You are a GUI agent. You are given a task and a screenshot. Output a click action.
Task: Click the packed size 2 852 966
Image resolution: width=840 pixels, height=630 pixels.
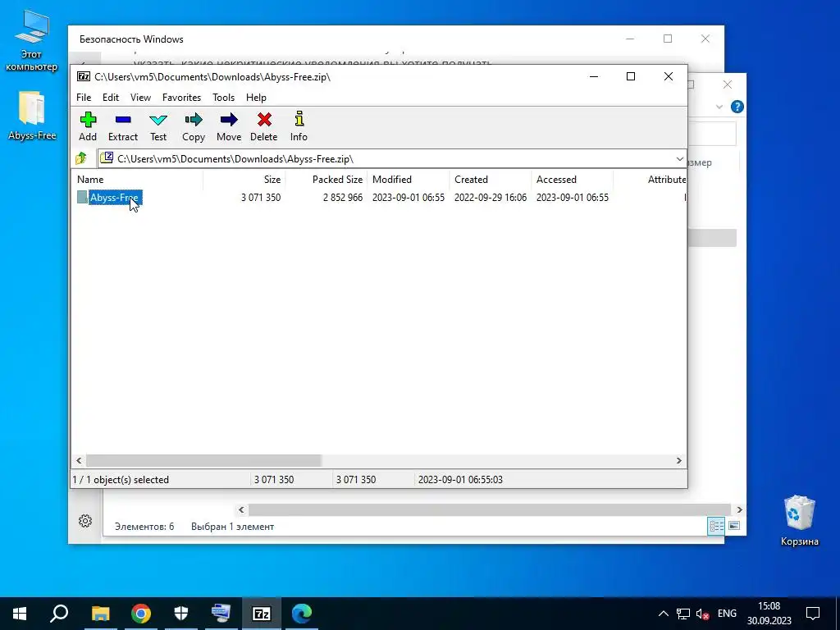pos(342,198)
